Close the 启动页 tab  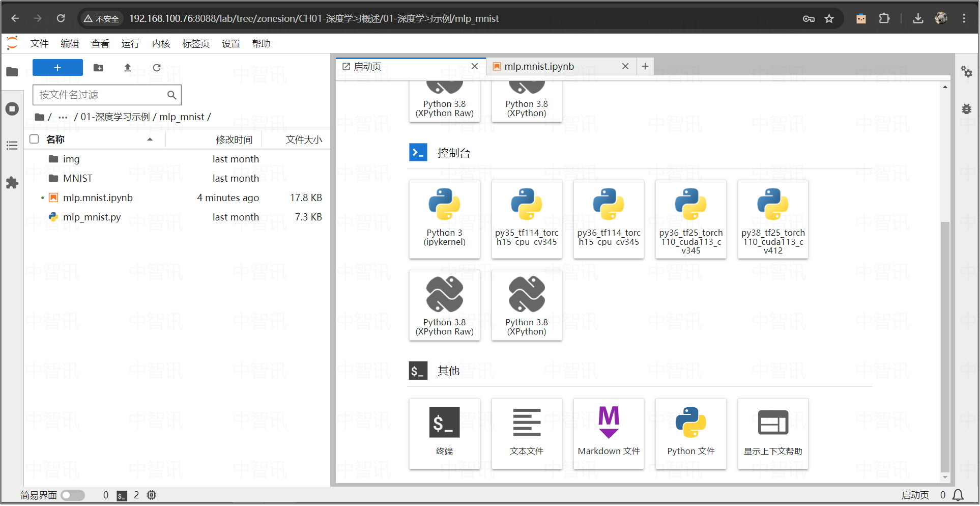pos(475,67)
